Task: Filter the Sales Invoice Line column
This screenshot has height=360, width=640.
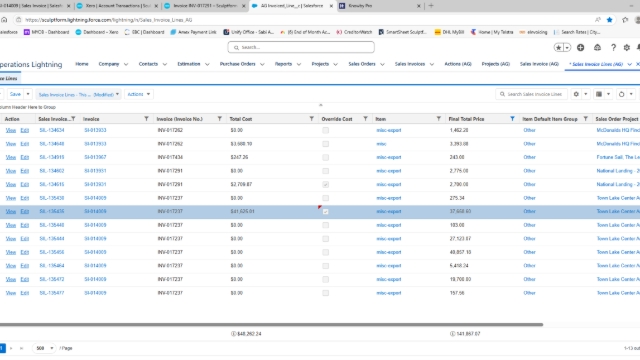Action: (x=73, y=119)
